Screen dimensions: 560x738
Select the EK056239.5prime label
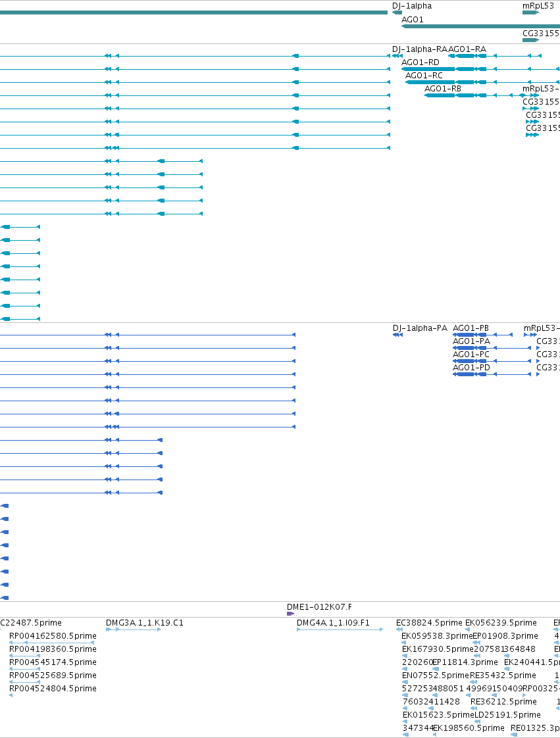click(501, 623)
